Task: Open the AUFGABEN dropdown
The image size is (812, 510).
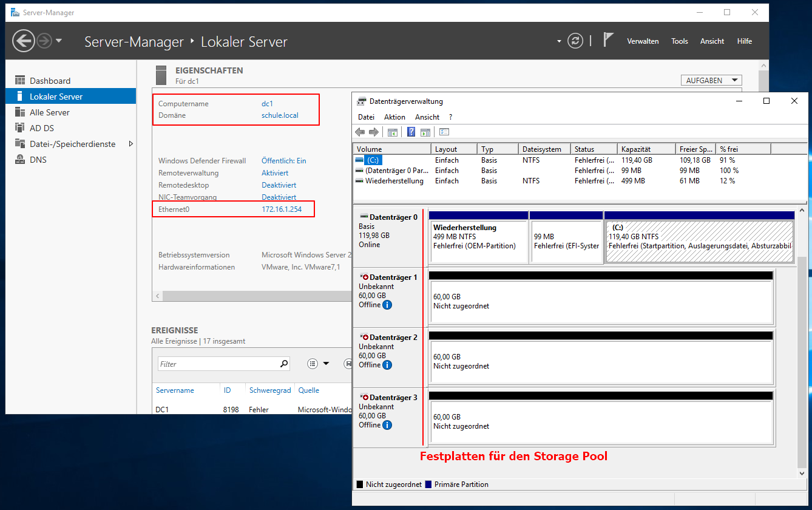Action: click(x=711, y=80)
